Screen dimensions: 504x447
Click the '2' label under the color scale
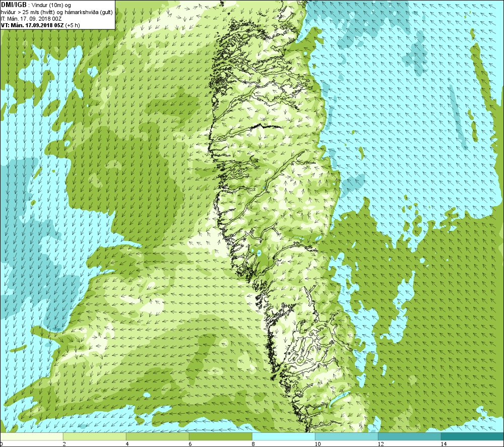65,444
